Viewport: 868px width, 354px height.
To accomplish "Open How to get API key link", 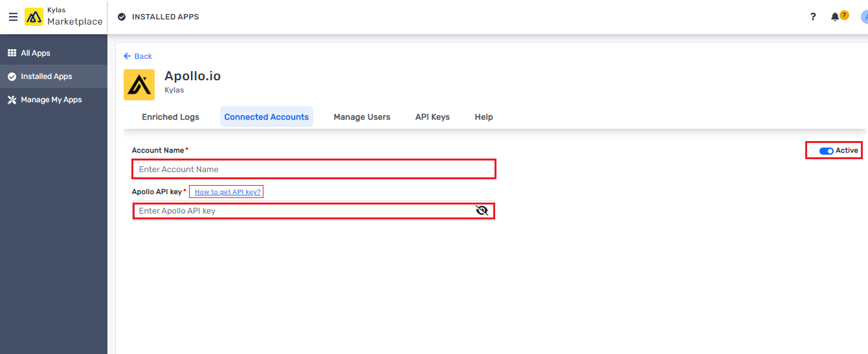I will click(228, 192).
